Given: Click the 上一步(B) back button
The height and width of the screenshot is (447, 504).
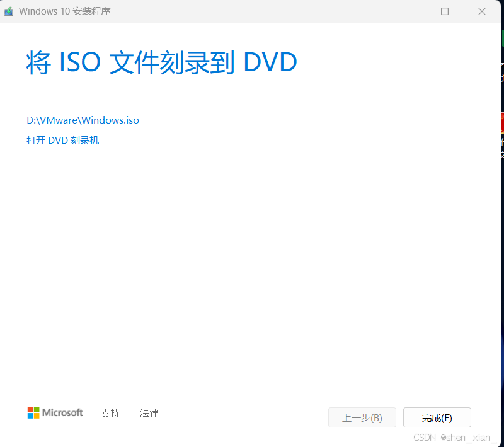Looking at the screenshot, I should point(362,418).
